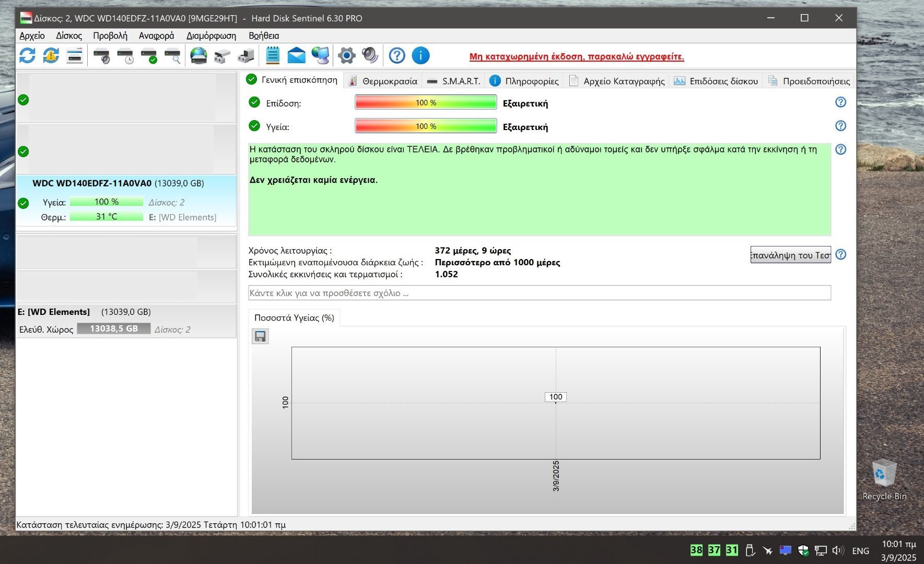Click the 1.052 start/stop count value

click(446, 274)
